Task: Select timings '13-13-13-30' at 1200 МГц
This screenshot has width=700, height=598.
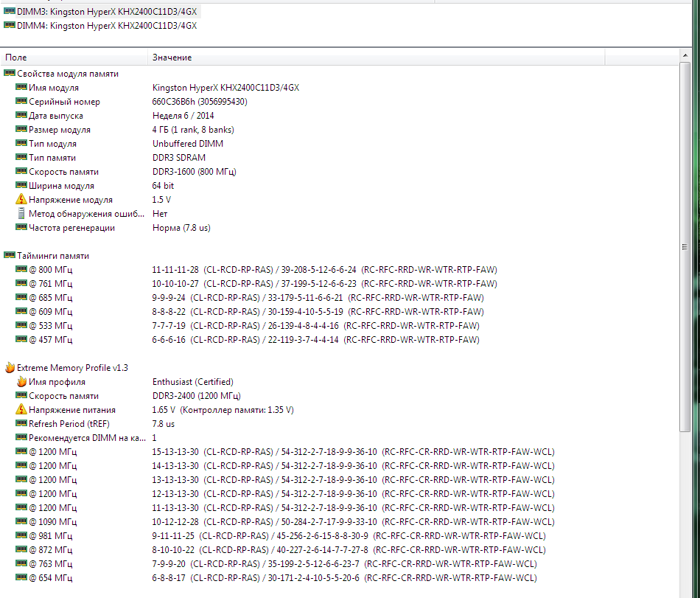Action: (x=175, y=479)
